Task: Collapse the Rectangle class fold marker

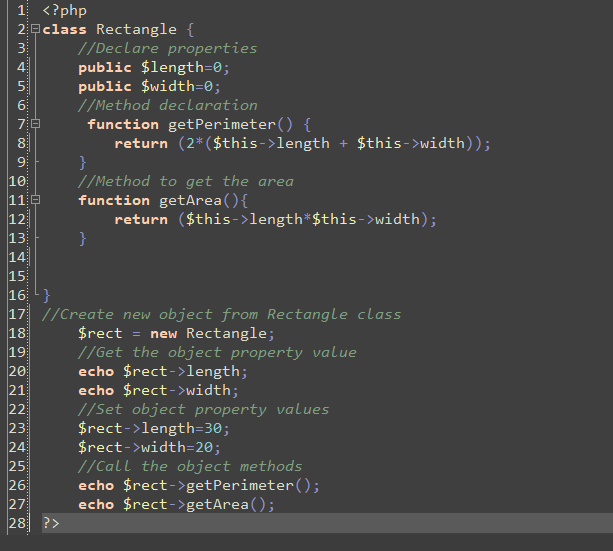Action: [x=36, y=29]
